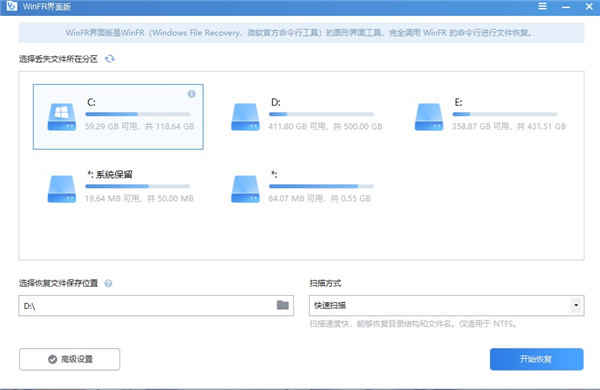This screenshot has height=390, width=600.
Task: Select the C: drive icon
Action: pyautogui.click(x=62, y=117)
